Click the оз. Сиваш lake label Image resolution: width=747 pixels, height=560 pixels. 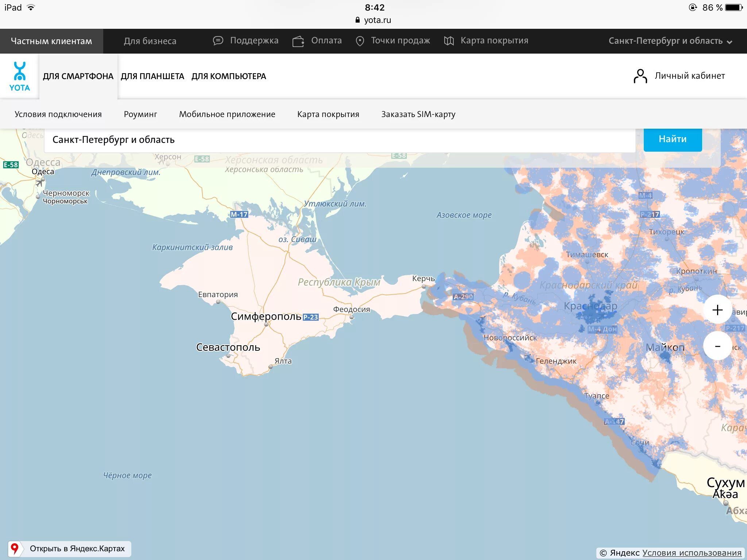(297, 239)
